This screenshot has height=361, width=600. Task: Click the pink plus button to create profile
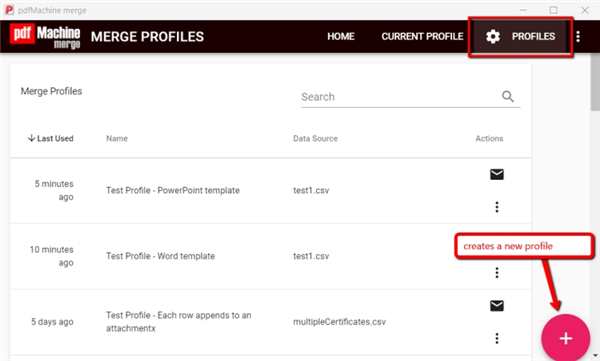pyautogui.click(x=566, y=338)
